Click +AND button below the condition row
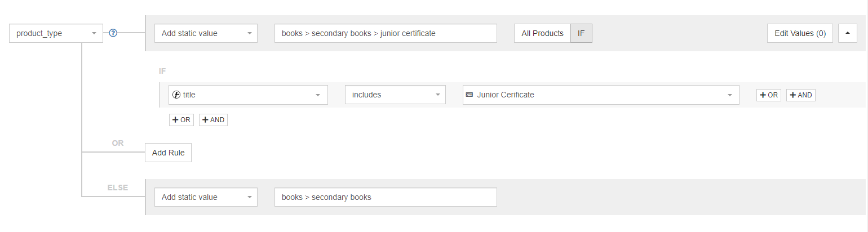This screenshot has width=868, height=232. [x=213, y=120]
